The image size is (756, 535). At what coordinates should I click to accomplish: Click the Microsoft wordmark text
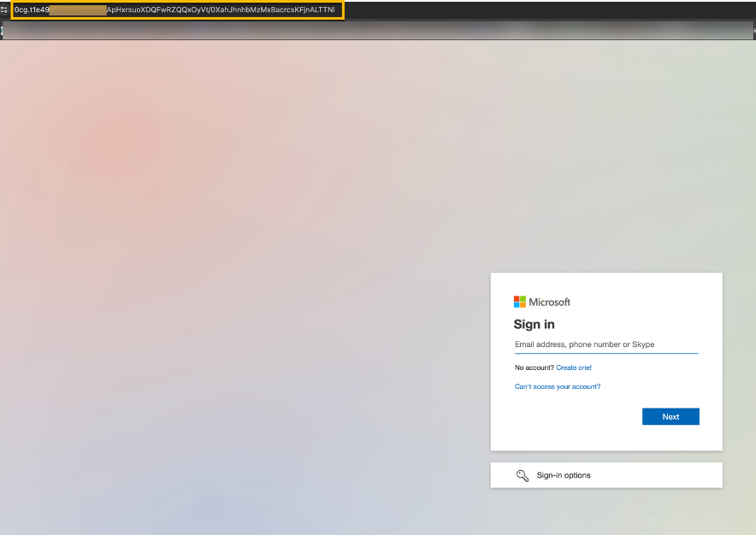click(549, 302)
